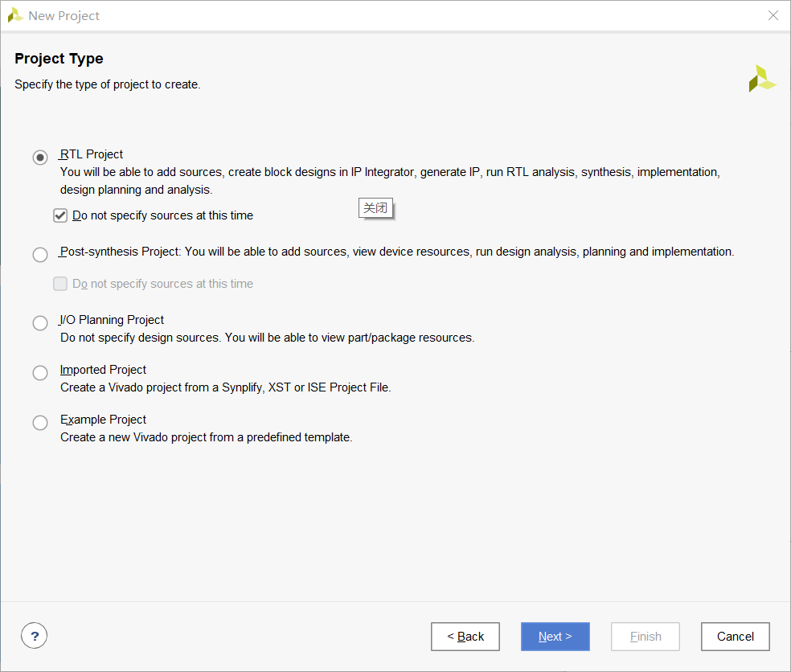This screenshot has height=672, width=791.
Task: Proceed by clicking the 'Next >' button
Action: [555, 637]
